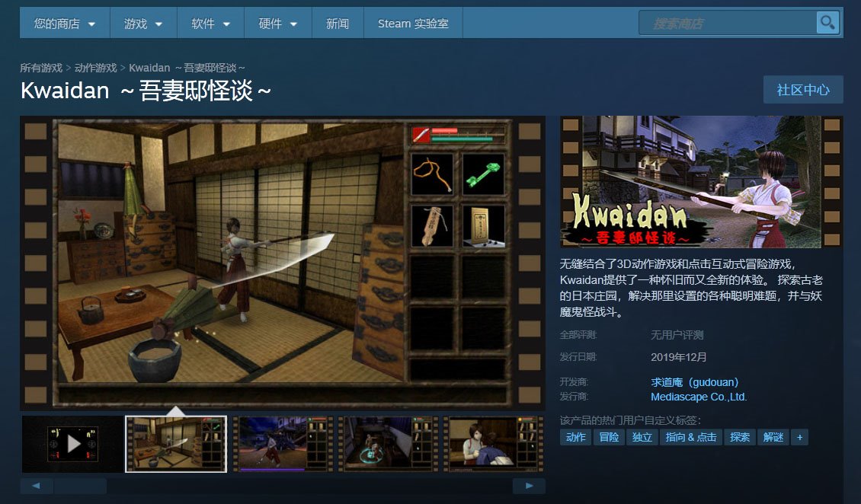Open the 您的商店 dropdown menu
Image resolution: width=861 pixels, height=504 pixels.
(x=65, y=24)
